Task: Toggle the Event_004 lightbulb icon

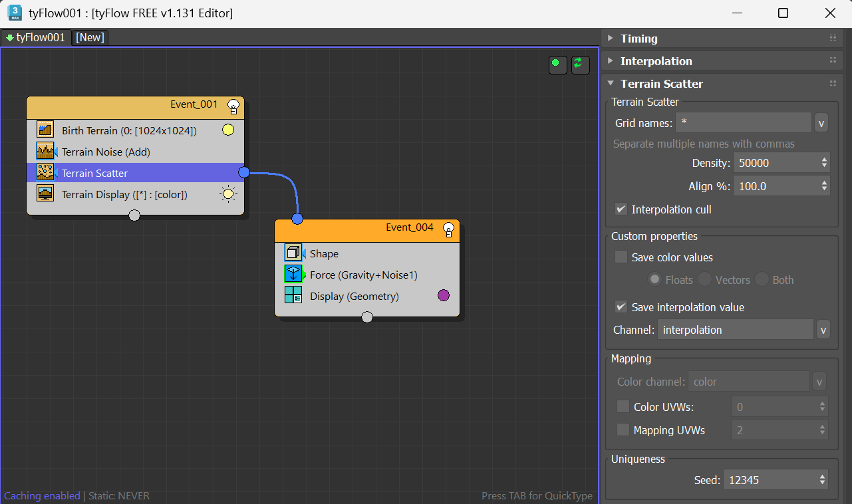Action: [x=449, y=228]
